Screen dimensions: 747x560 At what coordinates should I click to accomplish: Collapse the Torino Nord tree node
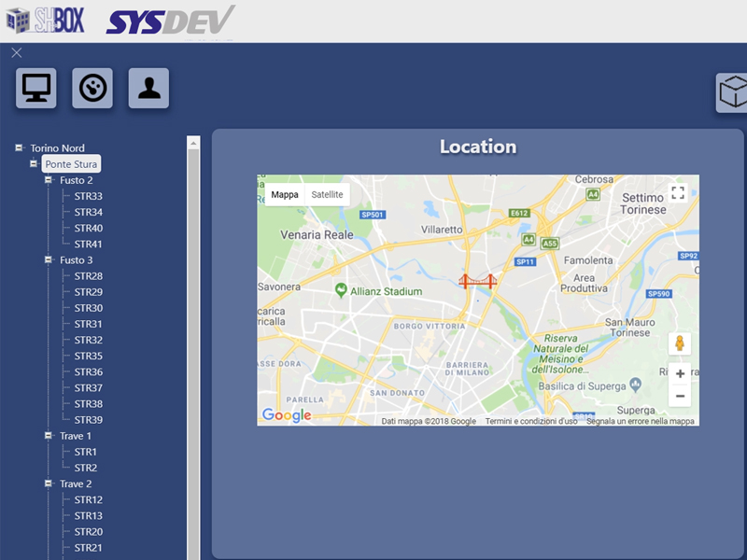click(20, 147)
